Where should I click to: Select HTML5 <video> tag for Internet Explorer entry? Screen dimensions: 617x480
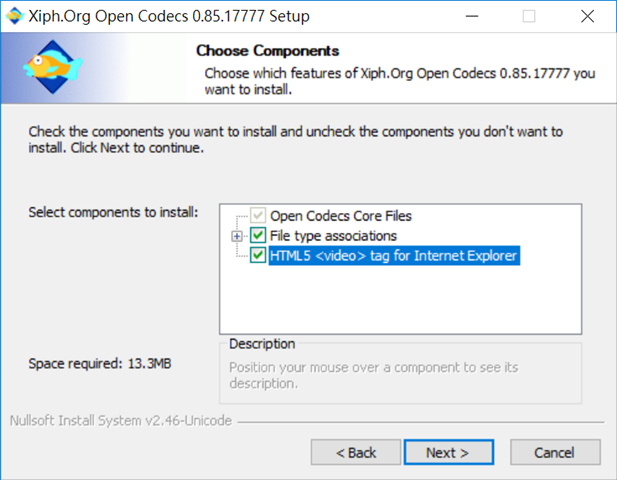click(394, 256)
